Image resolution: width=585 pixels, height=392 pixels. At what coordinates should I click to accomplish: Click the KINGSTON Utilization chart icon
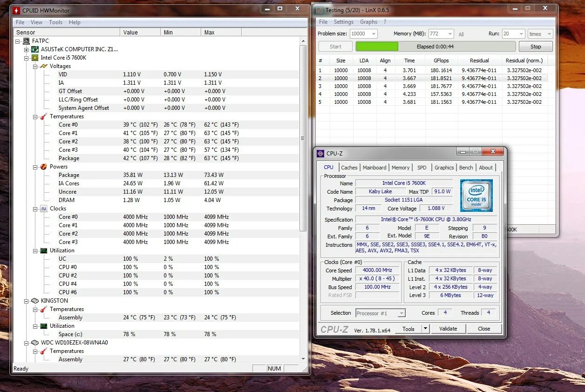coord(44,326)
